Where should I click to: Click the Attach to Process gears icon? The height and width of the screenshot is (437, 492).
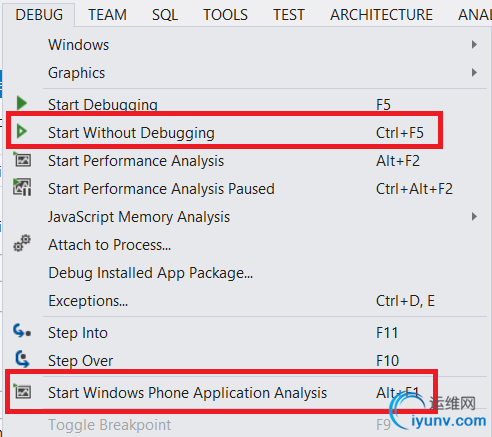(22, 243)
